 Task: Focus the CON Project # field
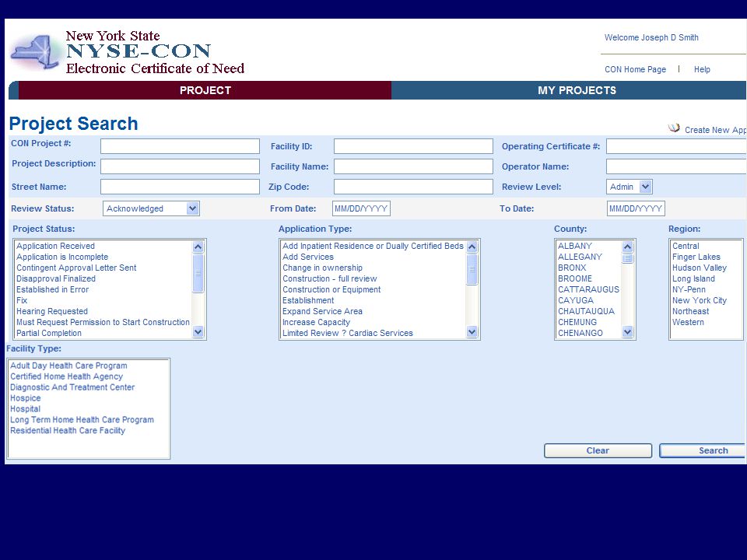click(x=180, y=146)
